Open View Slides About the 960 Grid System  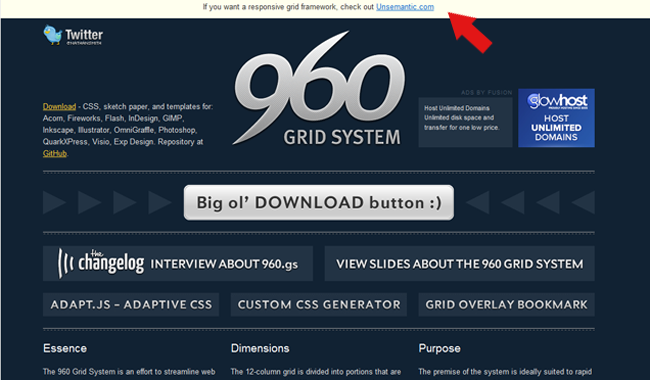(x=459, y=264)
